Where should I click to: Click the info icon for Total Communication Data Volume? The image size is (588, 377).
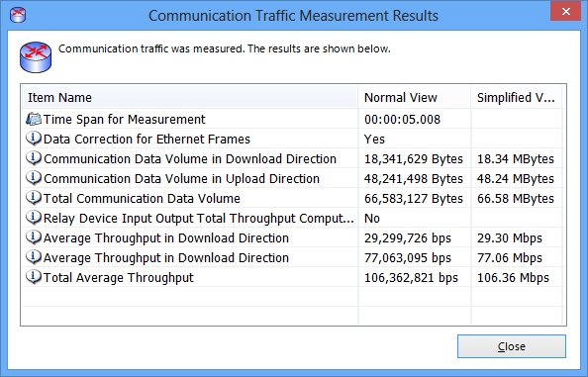coord(34,198)
